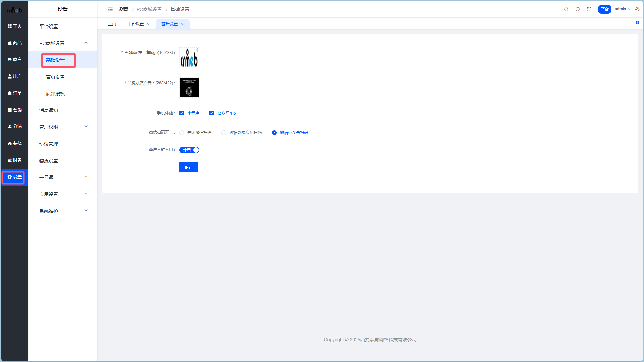Close the 基础设置 tab
The height and width of the screenshot is (362, 644).
click(182, 24)
